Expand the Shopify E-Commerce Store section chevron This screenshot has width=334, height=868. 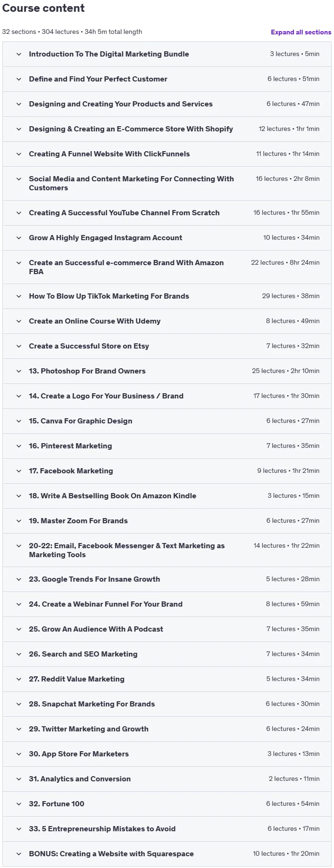(x=19, y=129)
